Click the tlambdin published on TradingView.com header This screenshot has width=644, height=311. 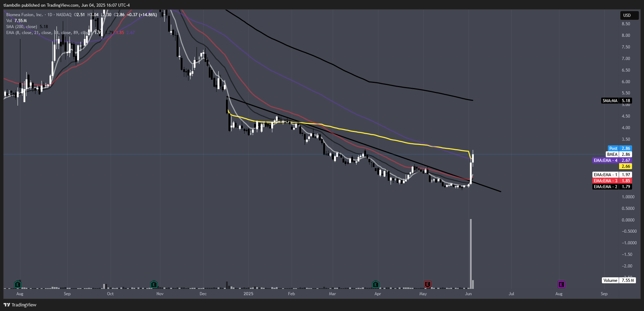[67, 5]
